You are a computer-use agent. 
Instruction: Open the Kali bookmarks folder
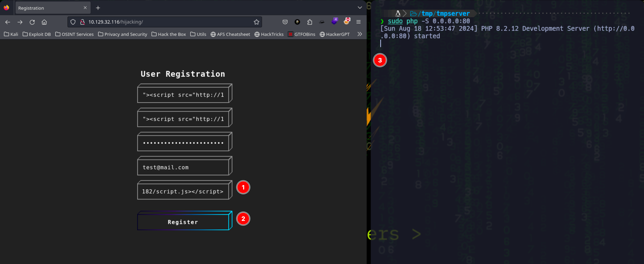click(x=11, y=34)
